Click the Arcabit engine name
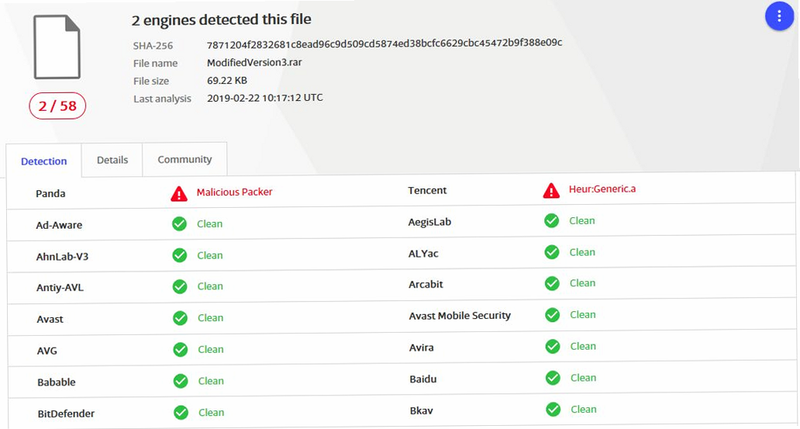Viewport: 800px width, 429px height. pyautogui.click(x=426, y=285)
